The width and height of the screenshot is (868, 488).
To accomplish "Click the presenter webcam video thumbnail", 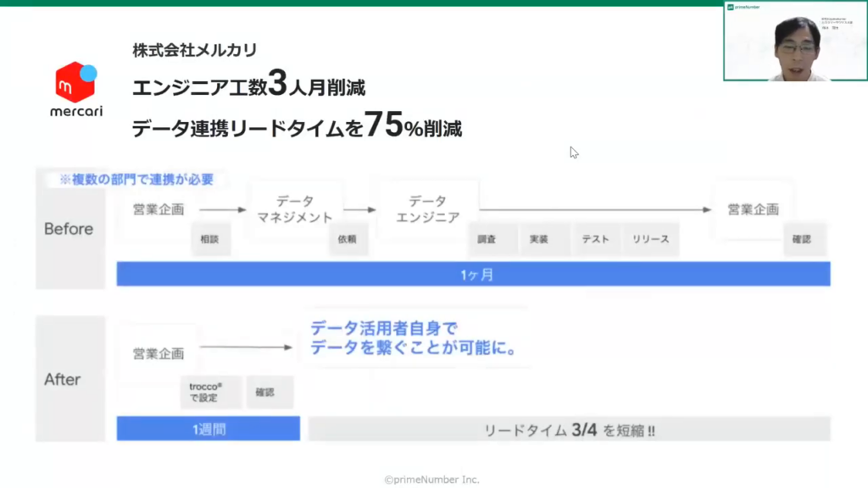I will [794, 42].
